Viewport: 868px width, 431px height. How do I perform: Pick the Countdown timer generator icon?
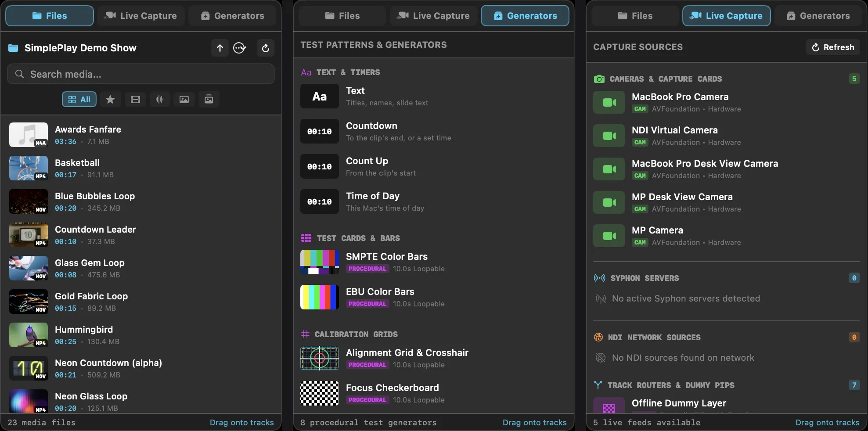click(320, 131)
